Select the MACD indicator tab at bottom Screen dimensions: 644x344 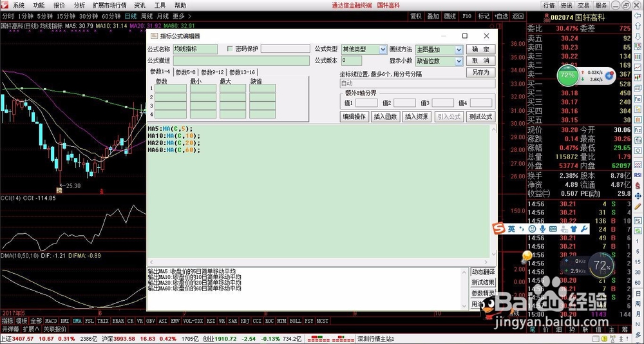pos(51,321)
